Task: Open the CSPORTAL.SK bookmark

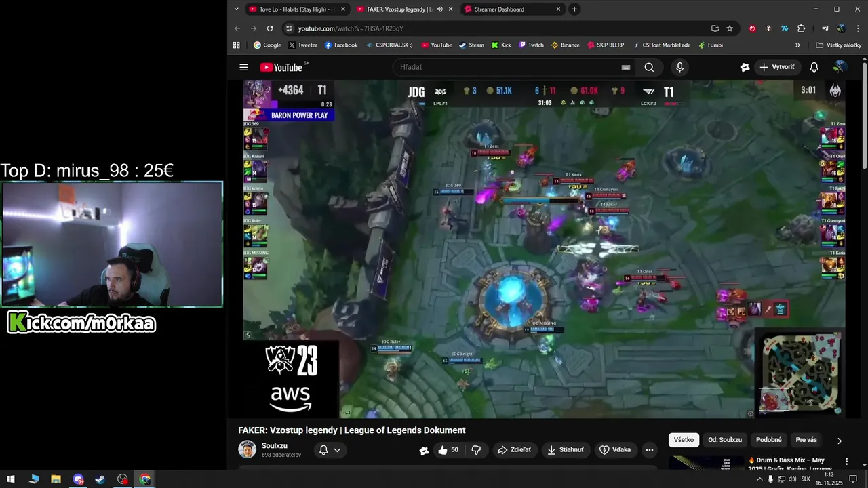Action: coord(389,45)
